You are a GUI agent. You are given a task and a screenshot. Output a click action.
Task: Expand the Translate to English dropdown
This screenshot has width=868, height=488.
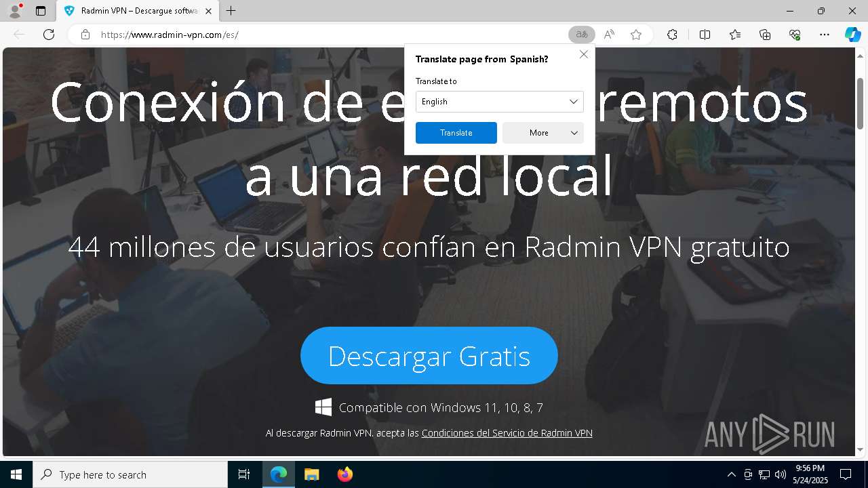tap(500, 102)
